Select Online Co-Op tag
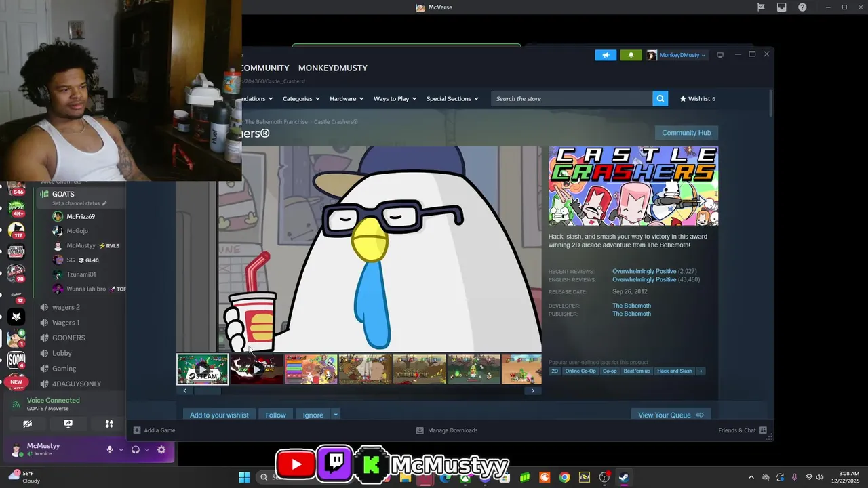The image size is (868, 488). coord(580,371)
